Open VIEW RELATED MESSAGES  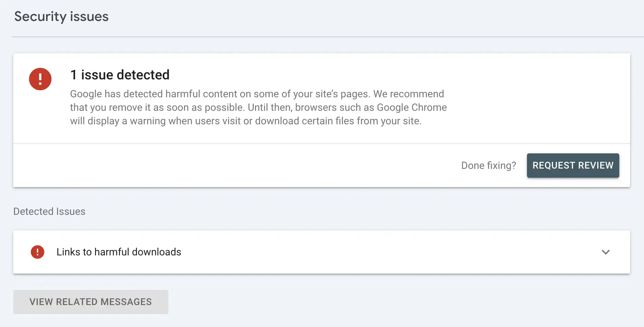(91, 302)
